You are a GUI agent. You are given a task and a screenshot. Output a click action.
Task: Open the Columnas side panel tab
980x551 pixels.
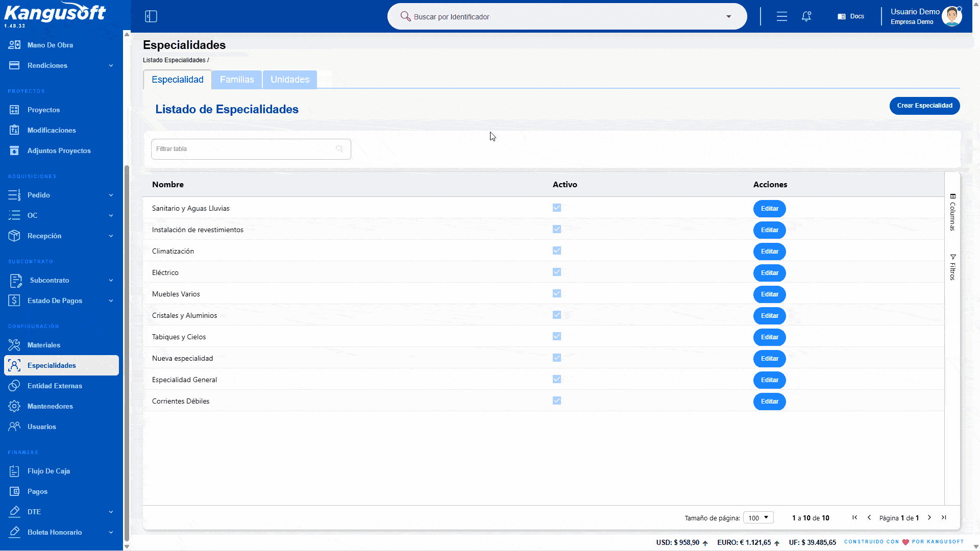click(x=952, y=213)
